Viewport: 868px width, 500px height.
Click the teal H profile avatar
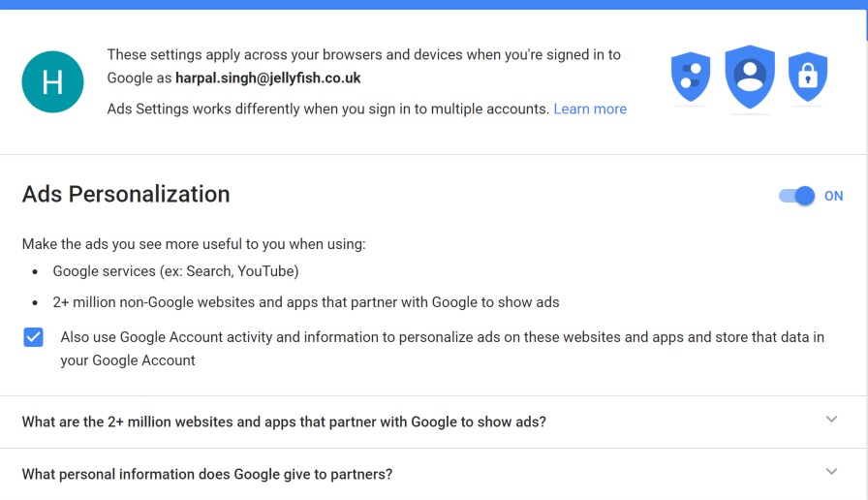pyautogui.click(x=52, y=81)
